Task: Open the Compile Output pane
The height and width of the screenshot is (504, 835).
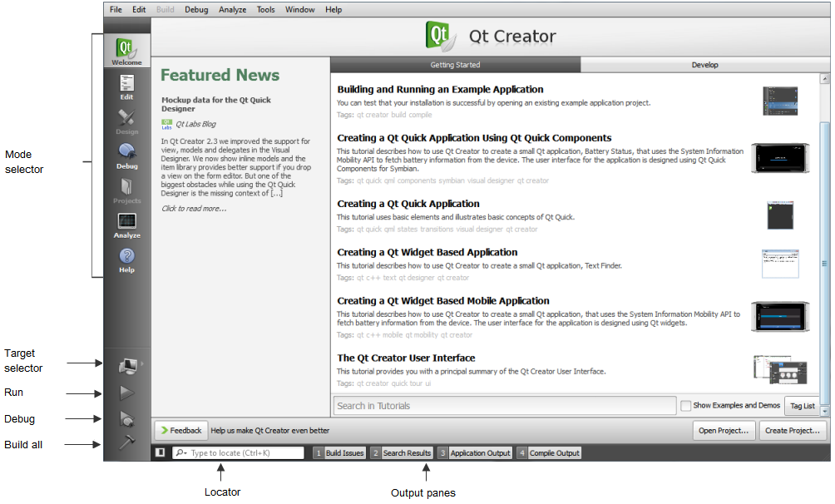Action: [549, 453]
